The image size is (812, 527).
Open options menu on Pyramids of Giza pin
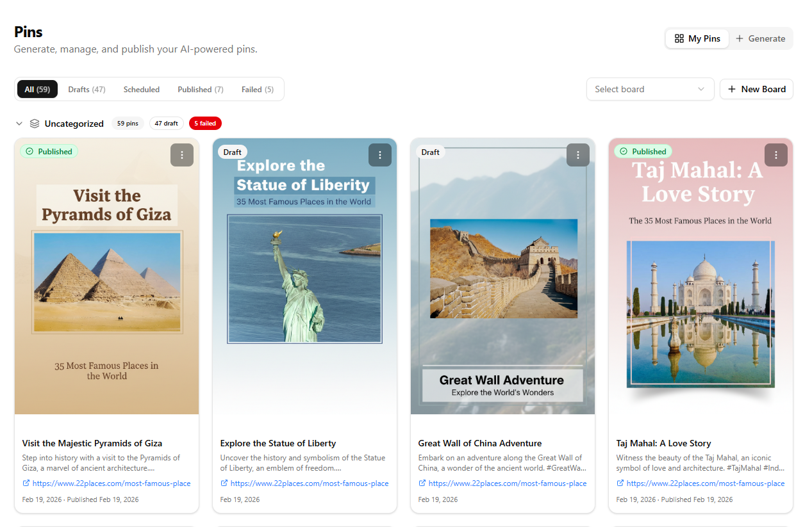[x=182, y=155]
